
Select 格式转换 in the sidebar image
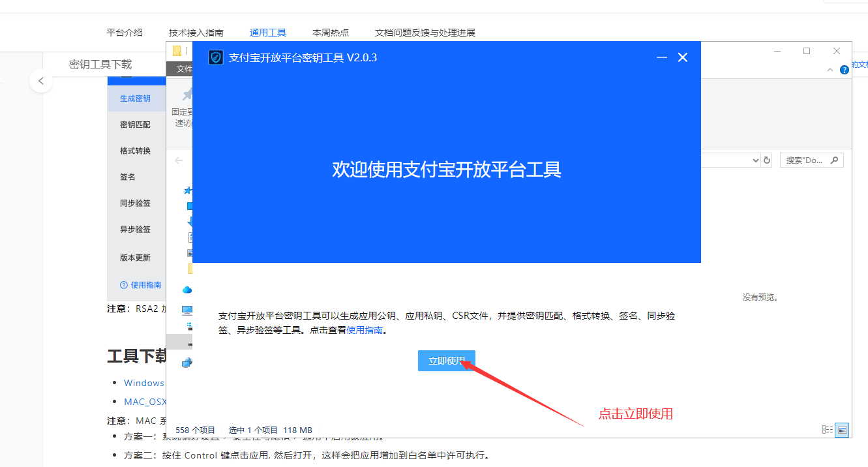[x=136, y=151]
